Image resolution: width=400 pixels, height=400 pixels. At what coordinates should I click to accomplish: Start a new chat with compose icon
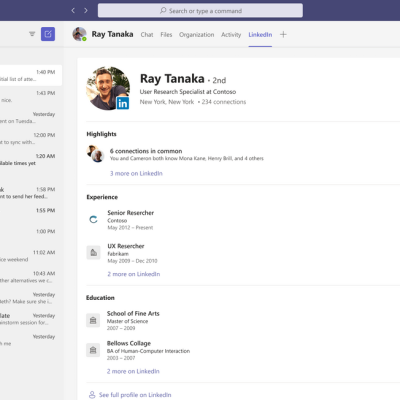point(48,34)
